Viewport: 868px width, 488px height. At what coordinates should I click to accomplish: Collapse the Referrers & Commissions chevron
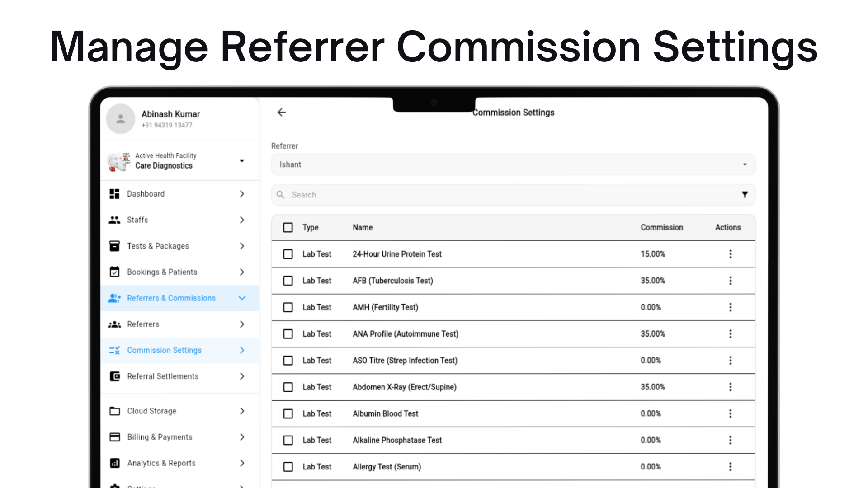[242, 298]
